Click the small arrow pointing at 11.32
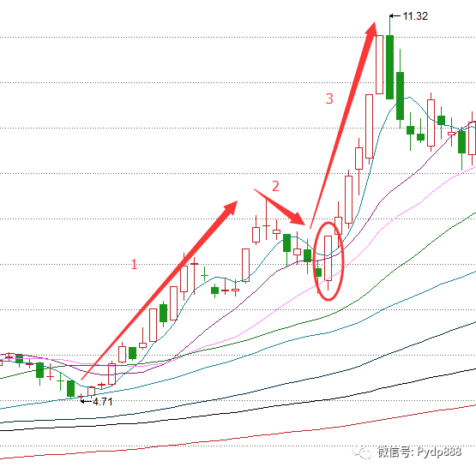Screen dimensions: 476x473 [x=395, y=16]
